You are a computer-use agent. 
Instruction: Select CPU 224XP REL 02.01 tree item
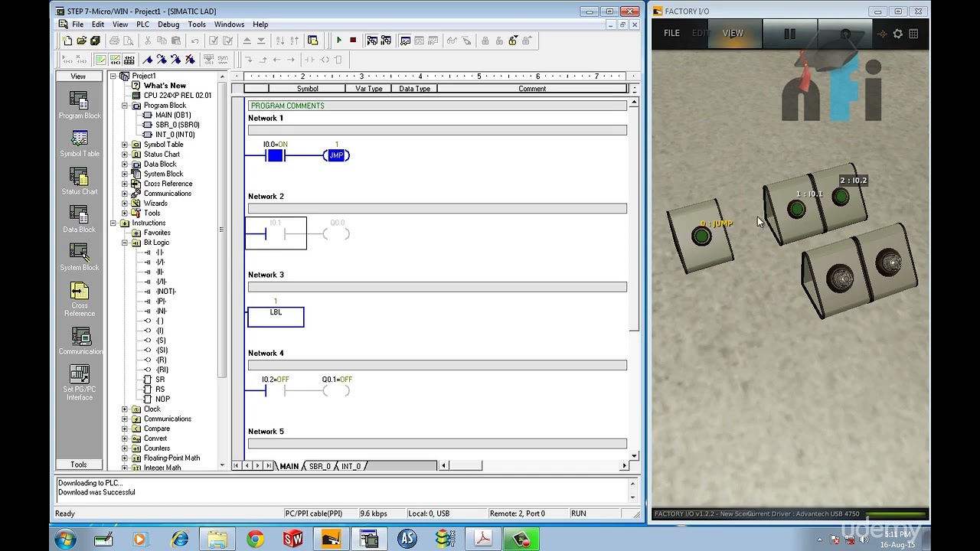tap(178, 96)
